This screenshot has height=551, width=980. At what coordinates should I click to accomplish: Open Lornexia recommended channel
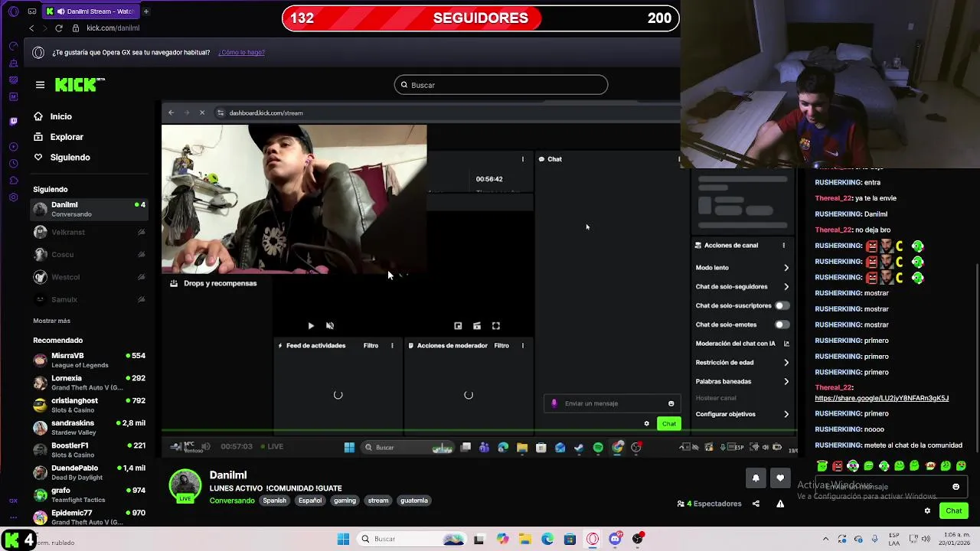click(x=89, y=383)
